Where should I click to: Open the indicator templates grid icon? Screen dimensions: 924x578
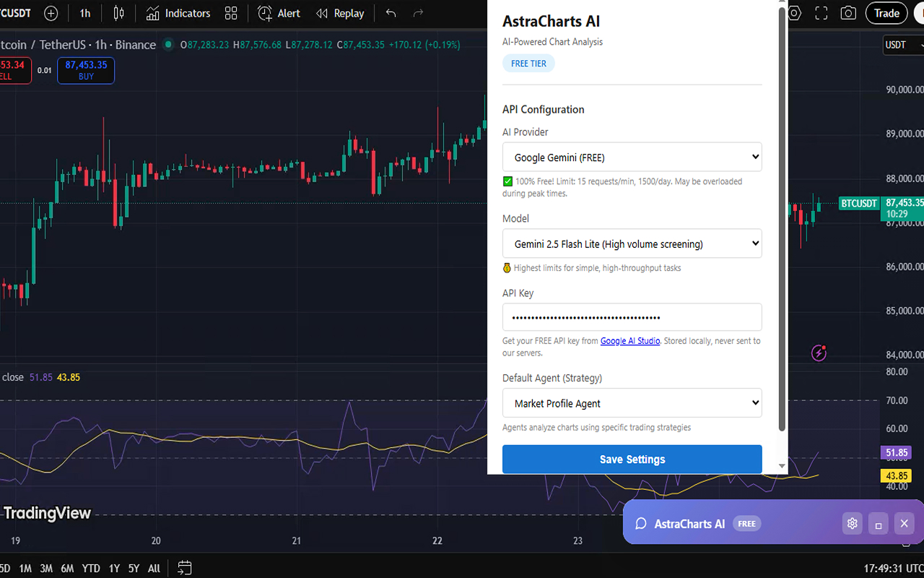231,13
